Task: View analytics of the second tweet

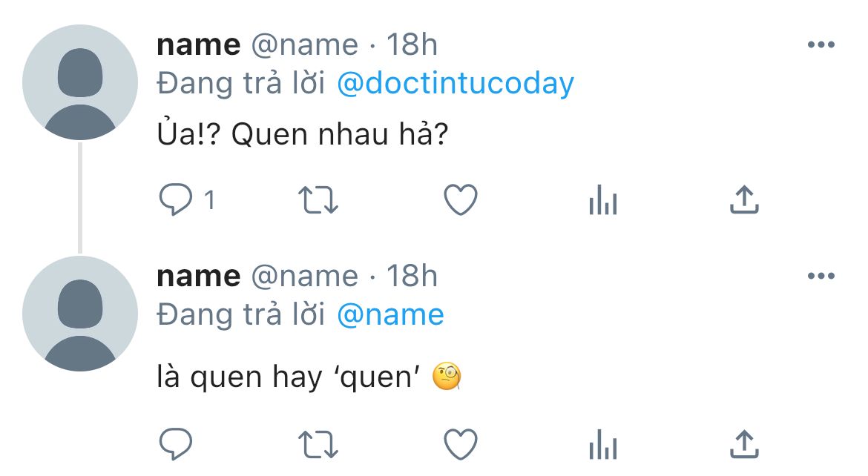Action: pyautogui.click(x=602, y=444)
